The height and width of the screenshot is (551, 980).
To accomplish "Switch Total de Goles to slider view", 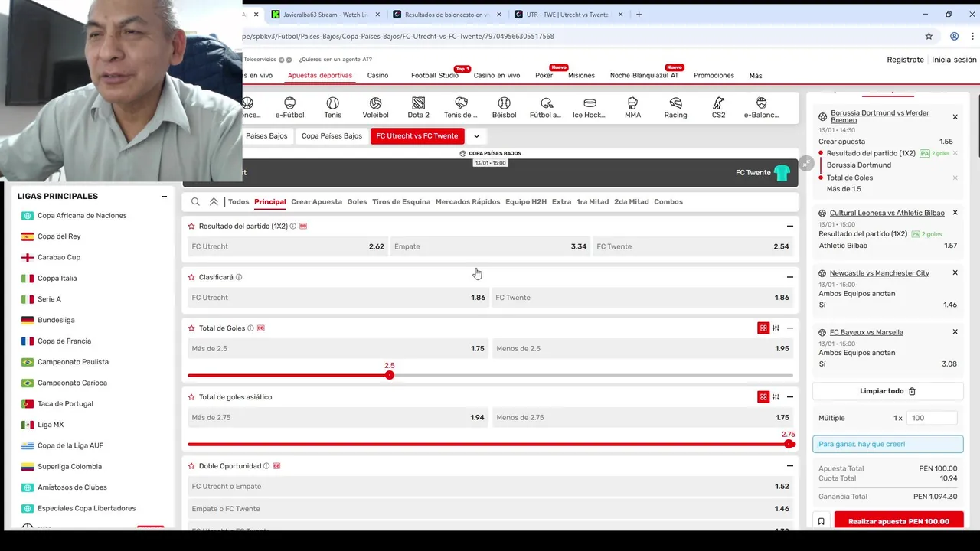I will pyautogui.click(x=776, y=328).
